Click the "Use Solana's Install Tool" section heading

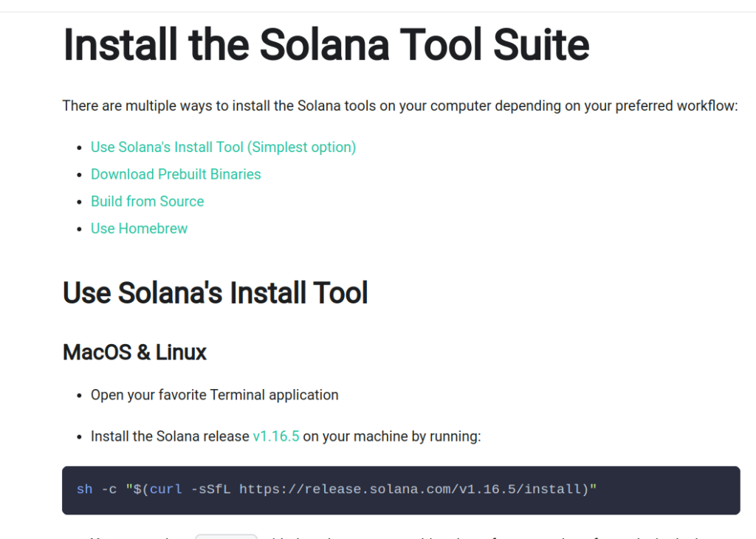pos(215,292)
